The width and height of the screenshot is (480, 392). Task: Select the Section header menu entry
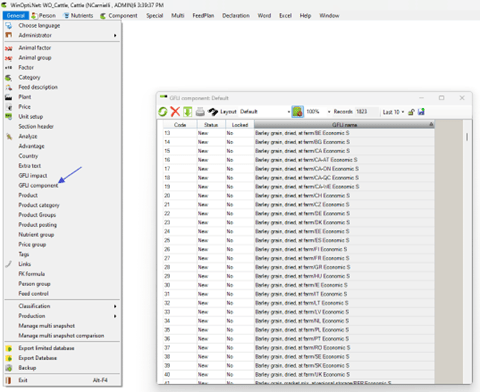click(36, 127)
